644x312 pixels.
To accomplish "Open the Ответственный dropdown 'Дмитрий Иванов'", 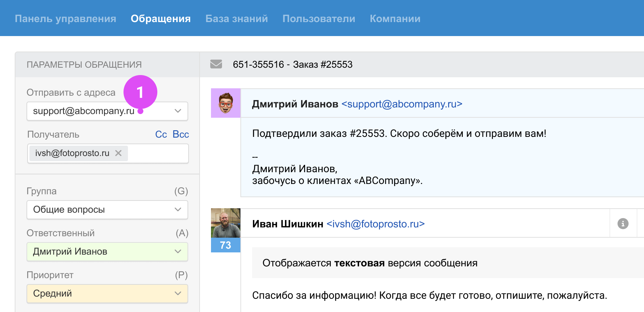I will [x=107, y=252].
